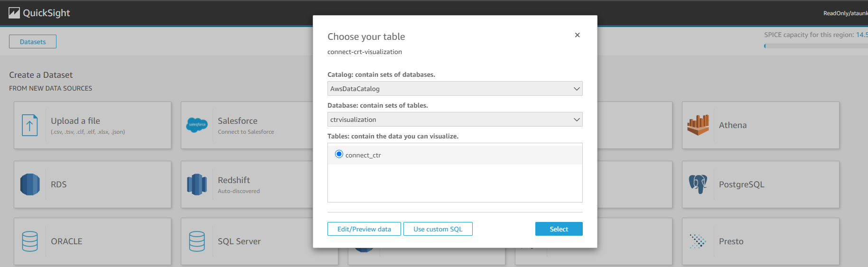Click the RDS database icon
The image size is (868, 267).
[29, 184]
